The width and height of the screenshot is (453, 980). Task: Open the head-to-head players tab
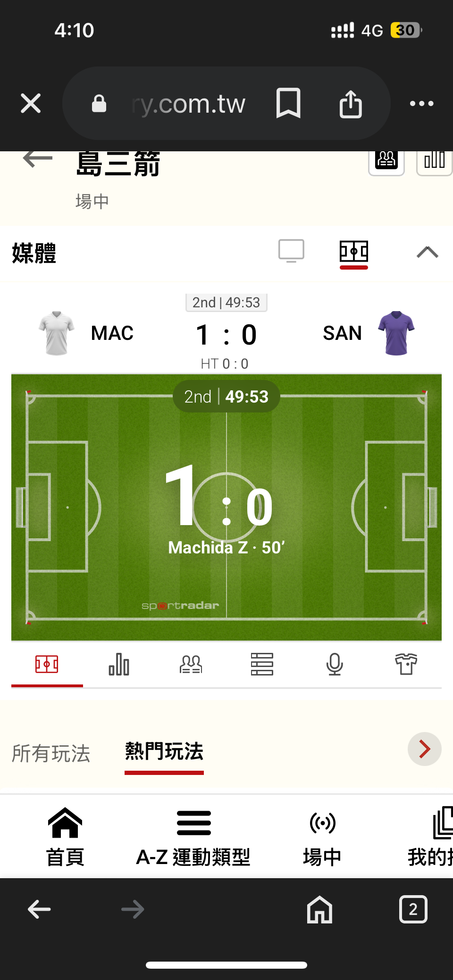tap(191, 665)
